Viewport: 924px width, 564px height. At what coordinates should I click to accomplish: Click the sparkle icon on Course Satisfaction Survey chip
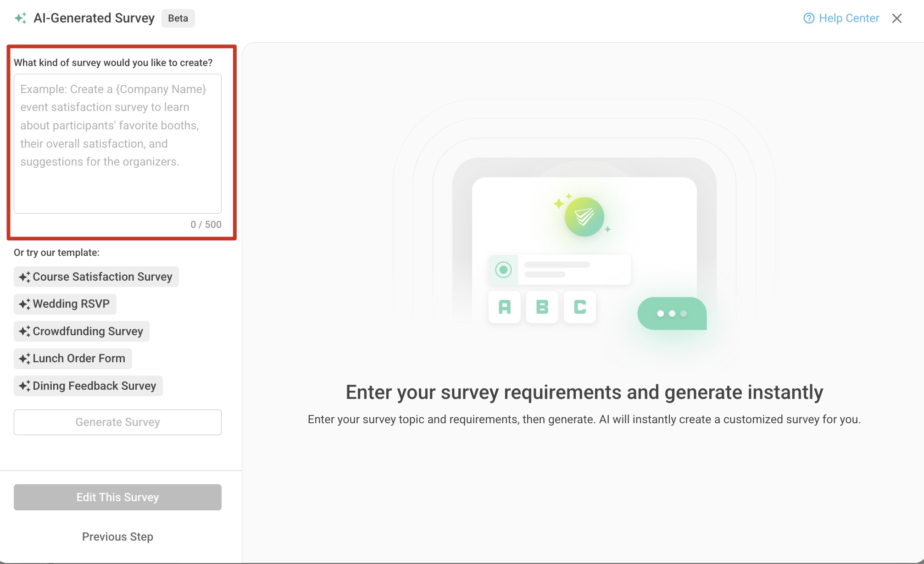point(25,276)
